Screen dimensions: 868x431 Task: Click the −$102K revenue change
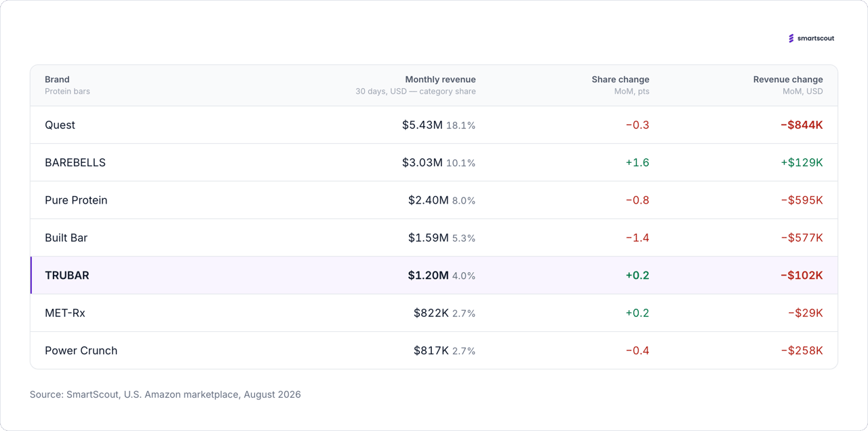point(802,276)
